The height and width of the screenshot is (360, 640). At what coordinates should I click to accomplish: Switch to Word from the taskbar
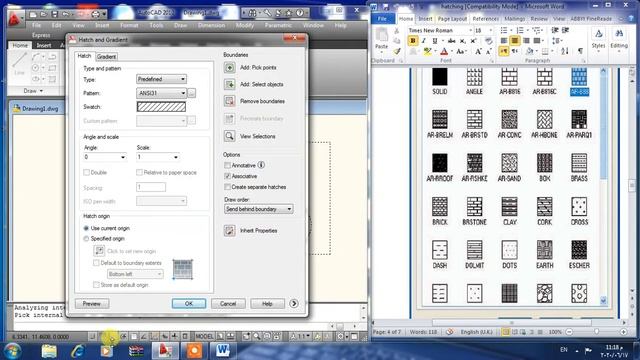[222, 351]
